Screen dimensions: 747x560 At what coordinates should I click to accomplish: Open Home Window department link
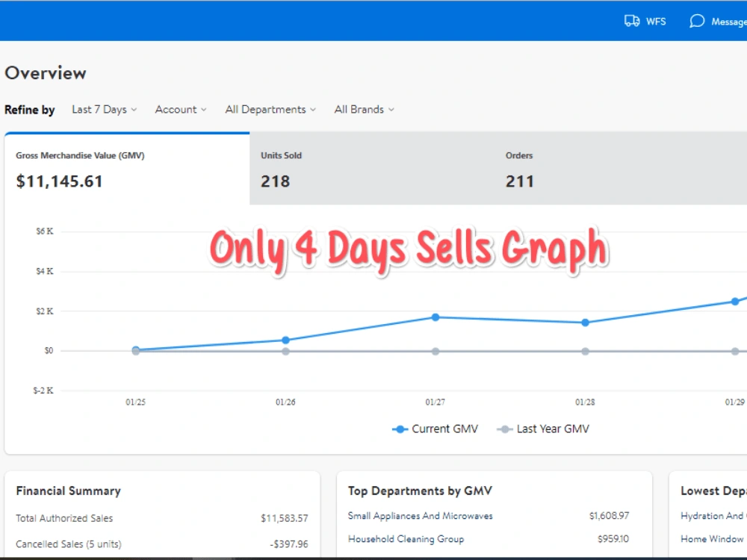pyautogui.click(x=712, y=538)
